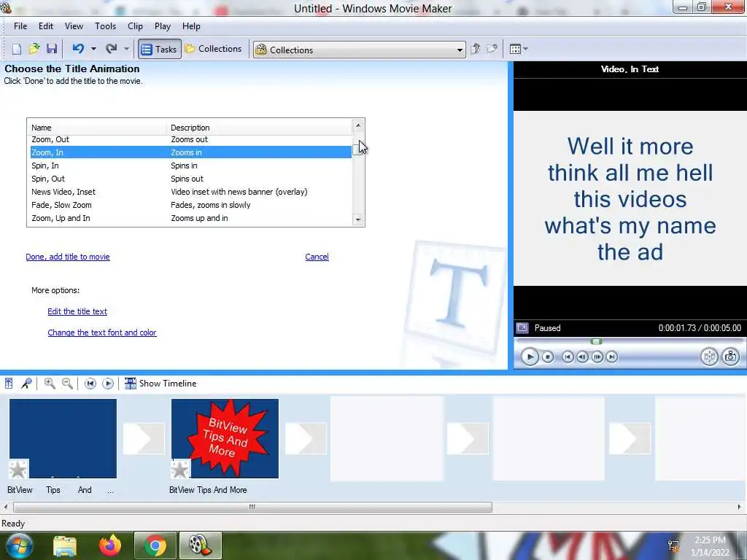Click the Description column header

coord(259,128)
